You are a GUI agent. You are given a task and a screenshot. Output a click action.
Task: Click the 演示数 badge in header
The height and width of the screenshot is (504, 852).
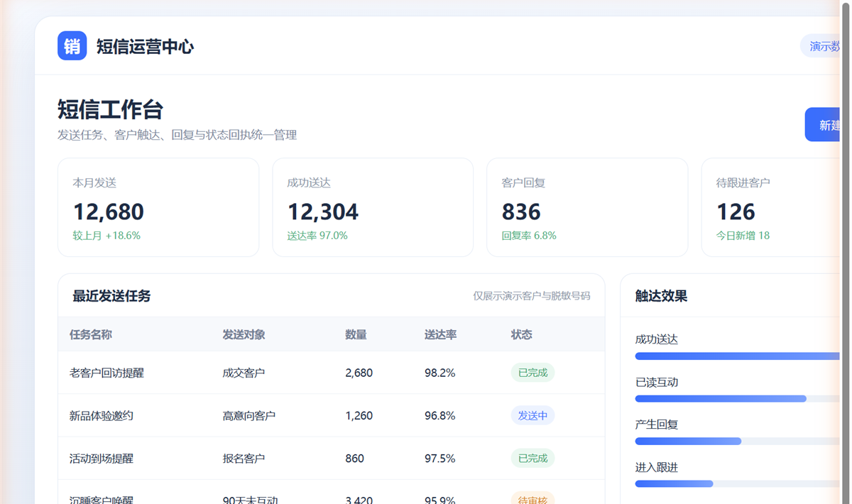click(x=821, y=46)
